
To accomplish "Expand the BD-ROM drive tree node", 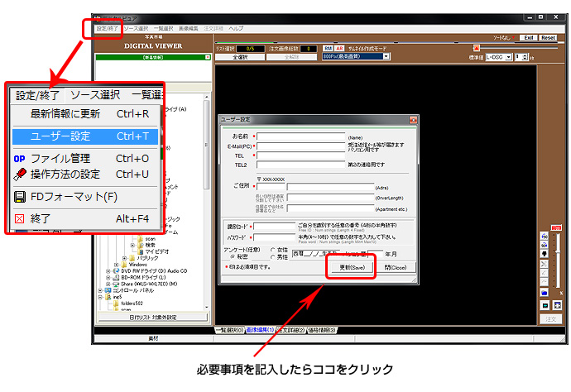I will coord(108,278).
